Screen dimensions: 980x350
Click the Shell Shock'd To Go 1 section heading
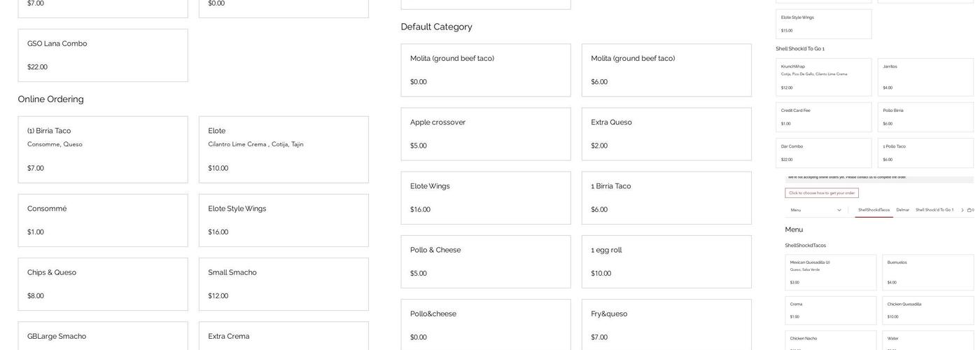(800, 49)
